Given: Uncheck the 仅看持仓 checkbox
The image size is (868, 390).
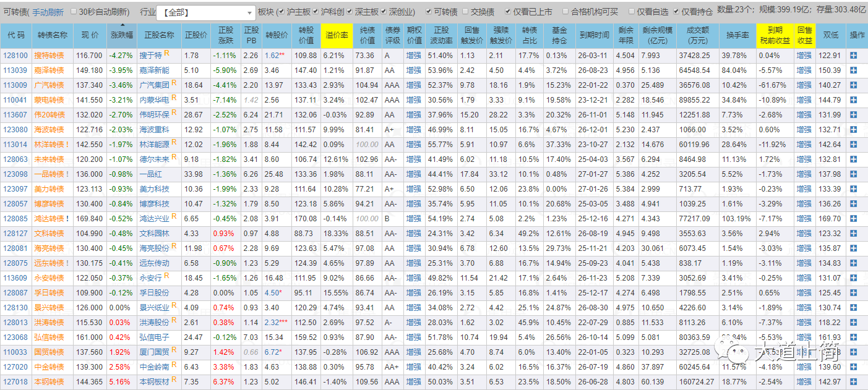Looking at the screenshot, I should point(676,12).
